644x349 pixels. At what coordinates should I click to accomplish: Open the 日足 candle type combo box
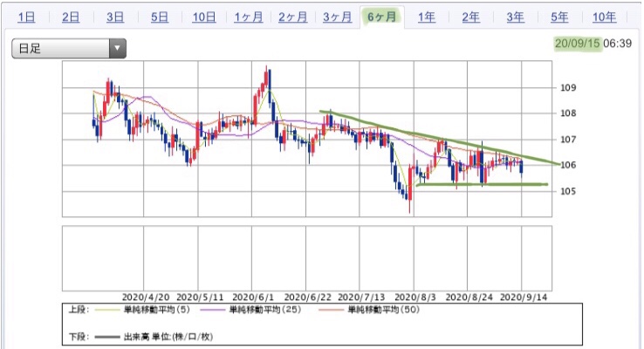pos(69,49)
